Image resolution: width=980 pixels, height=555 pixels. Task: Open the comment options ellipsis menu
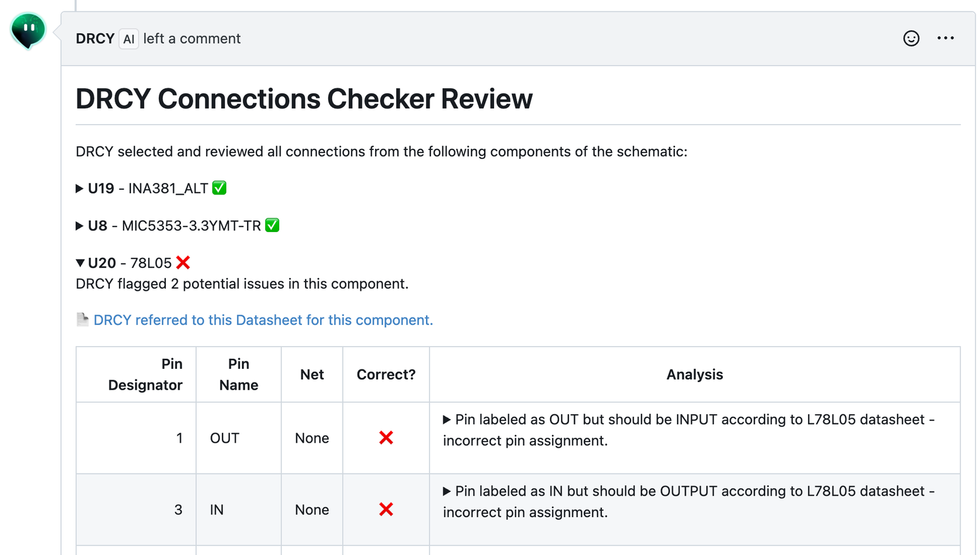945,38
